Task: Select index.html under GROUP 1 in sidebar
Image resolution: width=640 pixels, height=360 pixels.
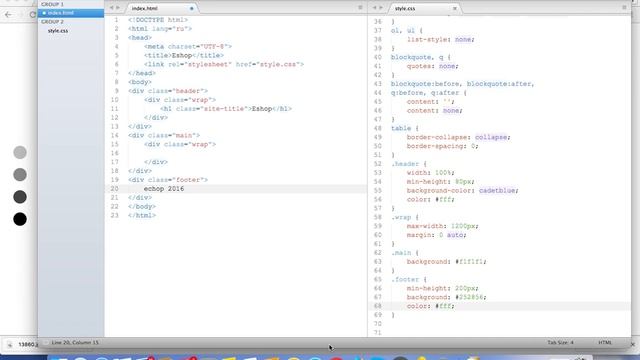Action: pyautogui.click(x=60, y=13)
